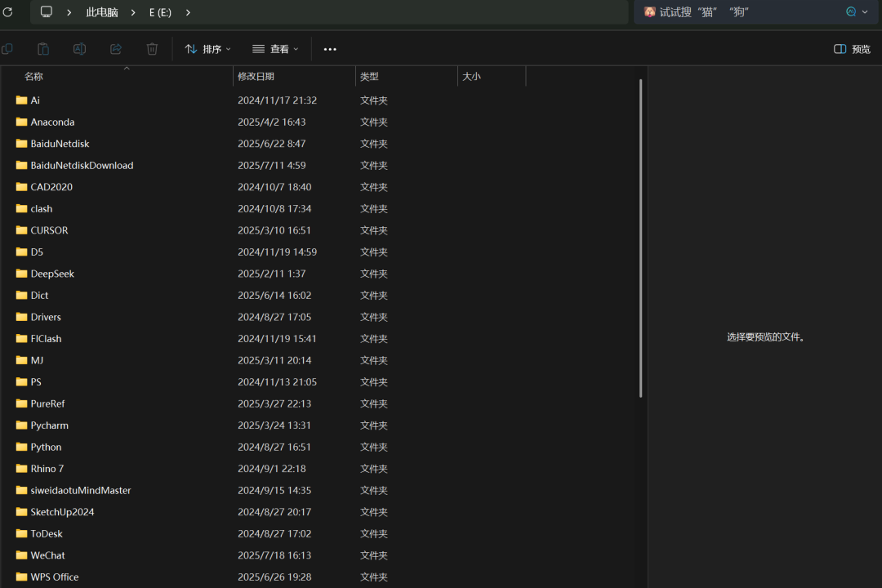Open the three-dots more options menu

point(330,50)
